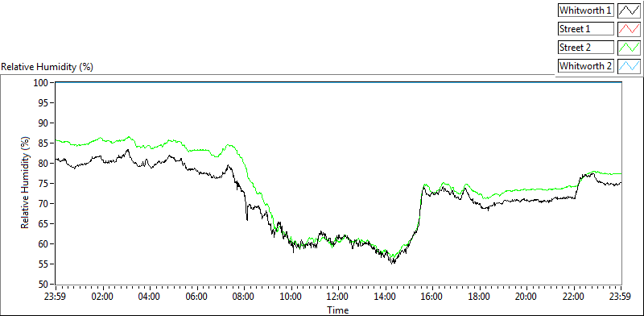Click the 65 value on the Y axis
This screenshot has width=644, height=316.
(x=43, y=224)
